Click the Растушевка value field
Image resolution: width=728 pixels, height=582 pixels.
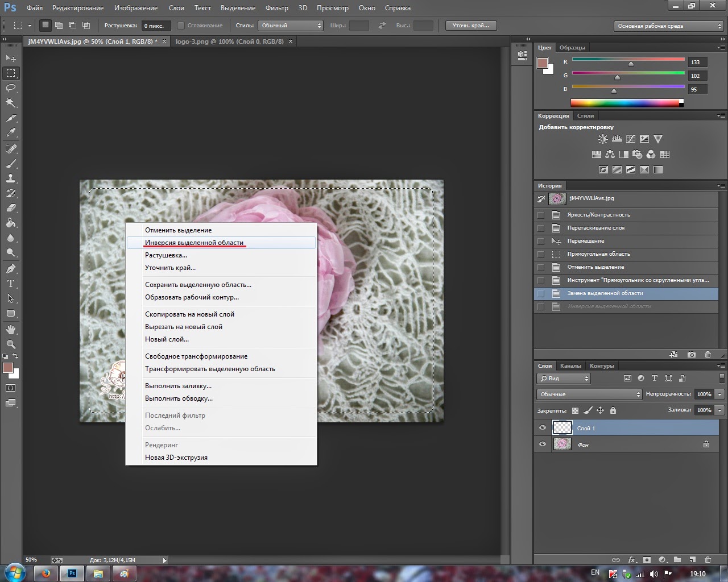point(156,26)
